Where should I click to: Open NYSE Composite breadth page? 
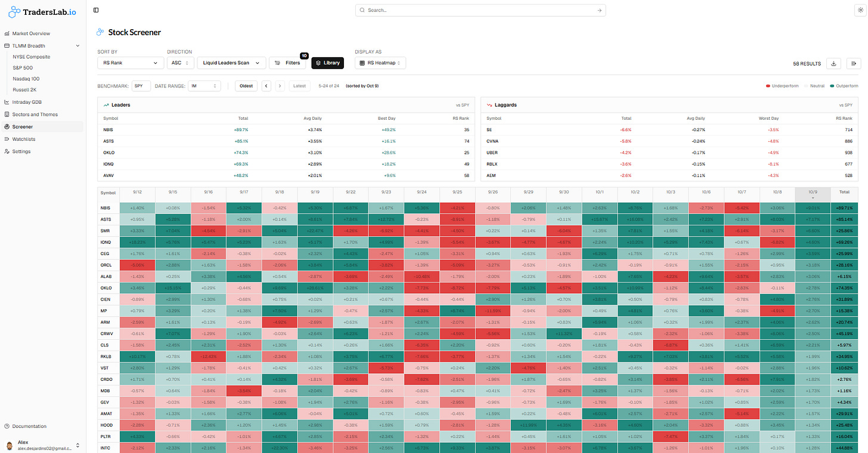[x=32, y=57]
